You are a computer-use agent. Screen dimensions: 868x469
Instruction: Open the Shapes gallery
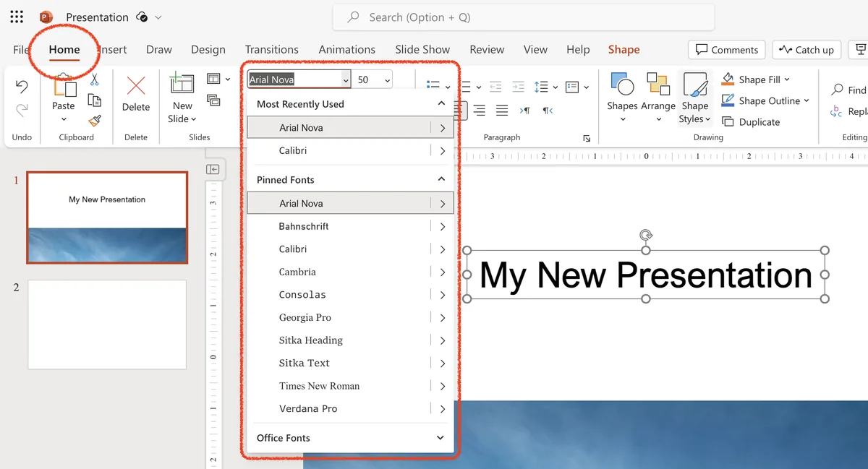622,98
